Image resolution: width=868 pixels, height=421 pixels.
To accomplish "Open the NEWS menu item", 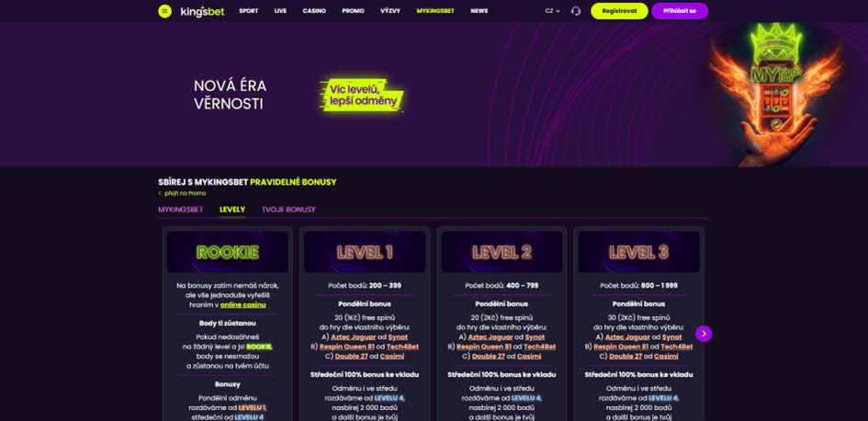I will pos(479,11).
